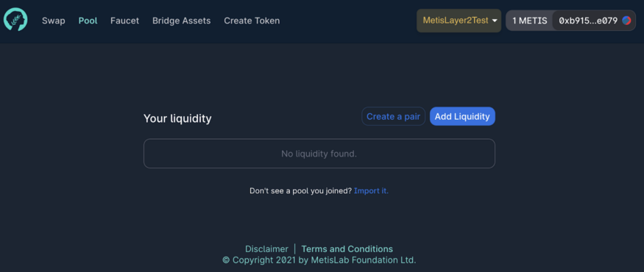Image resolution: width=644 pixels, height=272 pixels.
Task: Follow the Import it link
Action: 371,191
